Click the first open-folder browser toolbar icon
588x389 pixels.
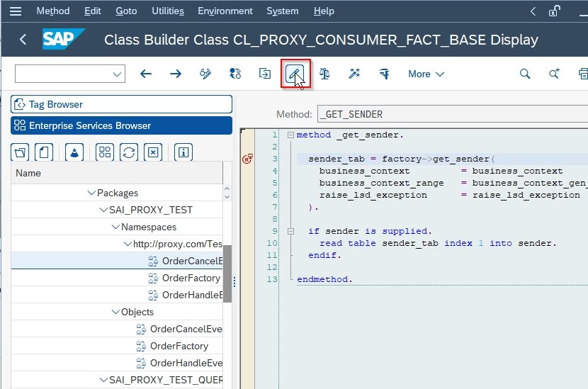[21, 152]
